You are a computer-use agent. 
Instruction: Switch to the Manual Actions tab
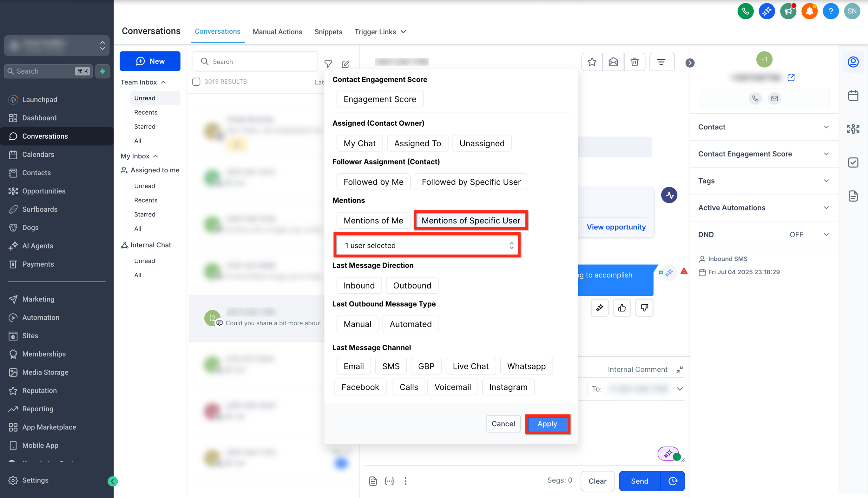click(277, 32)
